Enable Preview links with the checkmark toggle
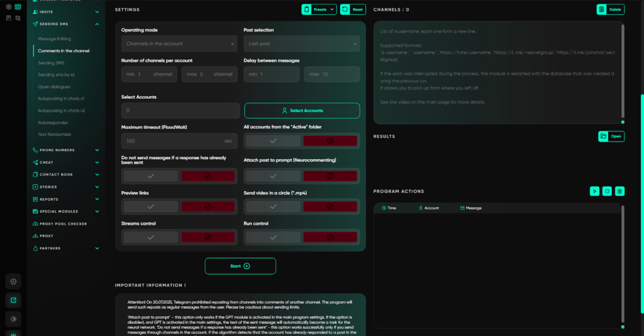The height and width of the screenshot is (336, 644). pos(150,206)
